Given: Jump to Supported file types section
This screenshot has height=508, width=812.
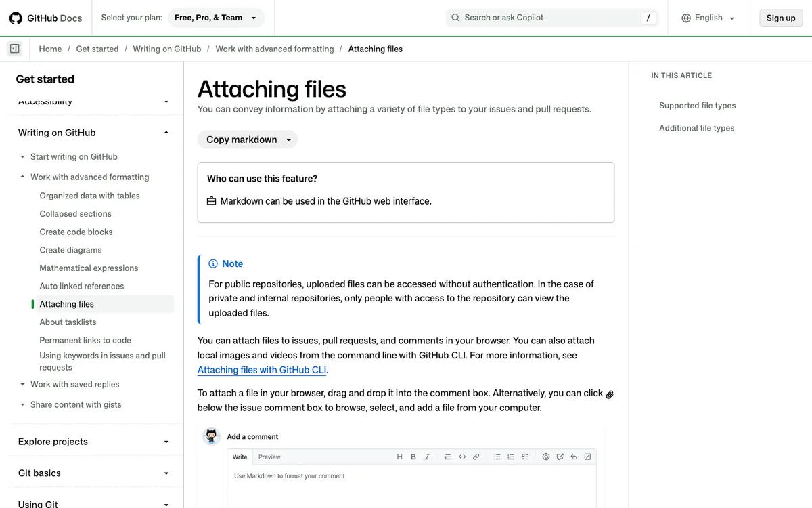Looking at the screenshot, I should 698,106.
